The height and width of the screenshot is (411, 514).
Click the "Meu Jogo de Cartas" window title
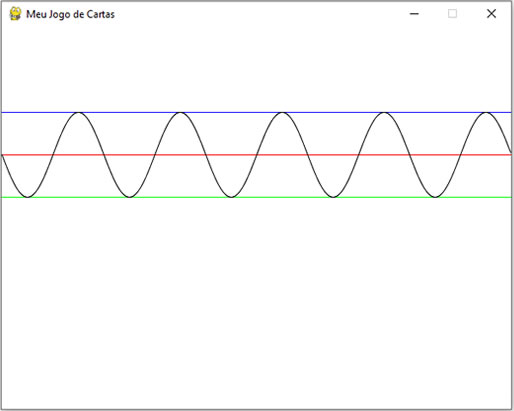tap(70, 14)
